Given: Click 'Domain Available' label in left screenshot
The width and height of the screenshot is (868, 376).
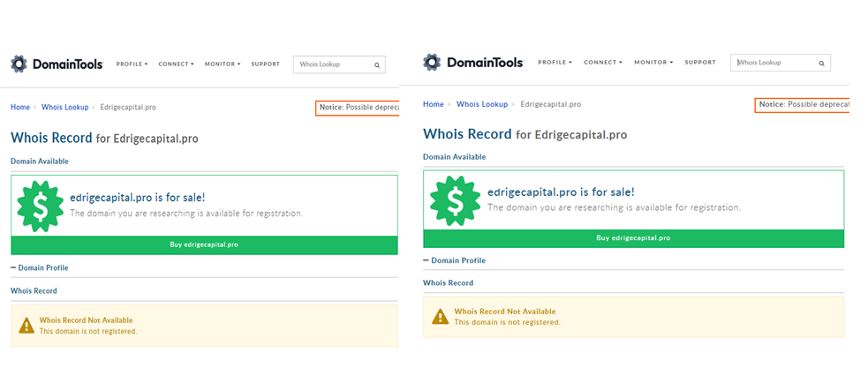Looking at the screenshot, I should tap(40, 162).
